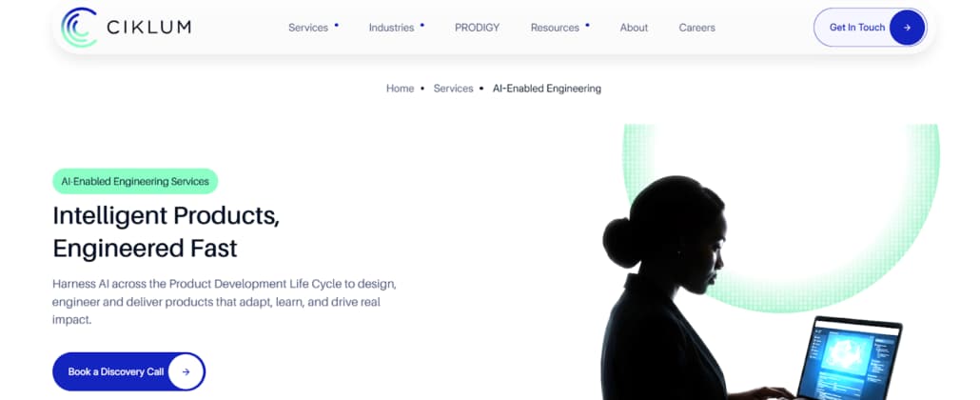
Task: Go to Home in the breadcrumb
Action: pos(400,89)
